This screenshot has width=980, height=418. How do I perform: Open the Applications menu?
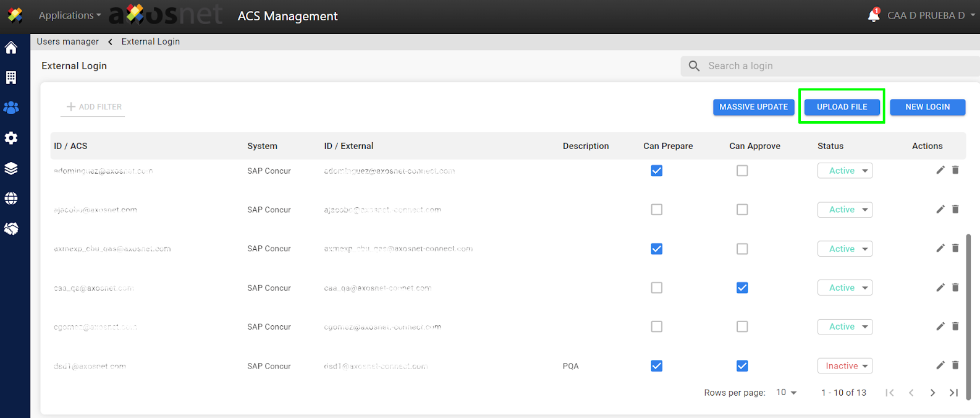coord(69,15)
